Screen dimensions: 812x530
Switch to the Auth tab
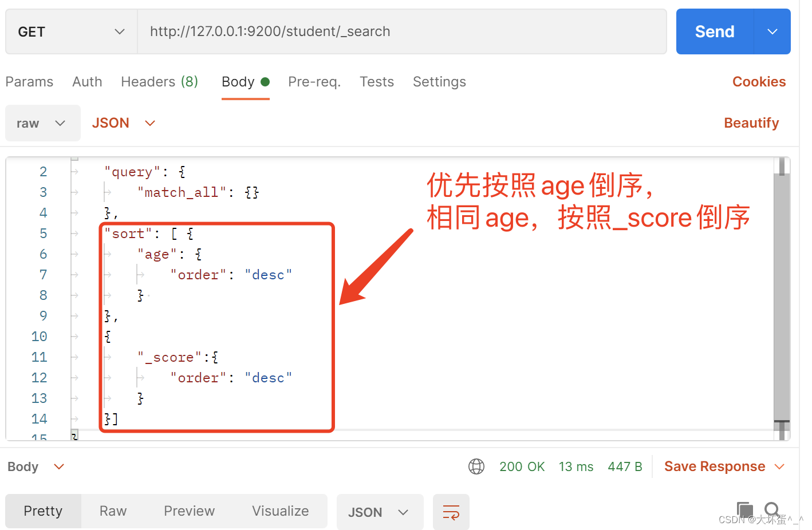87,82
